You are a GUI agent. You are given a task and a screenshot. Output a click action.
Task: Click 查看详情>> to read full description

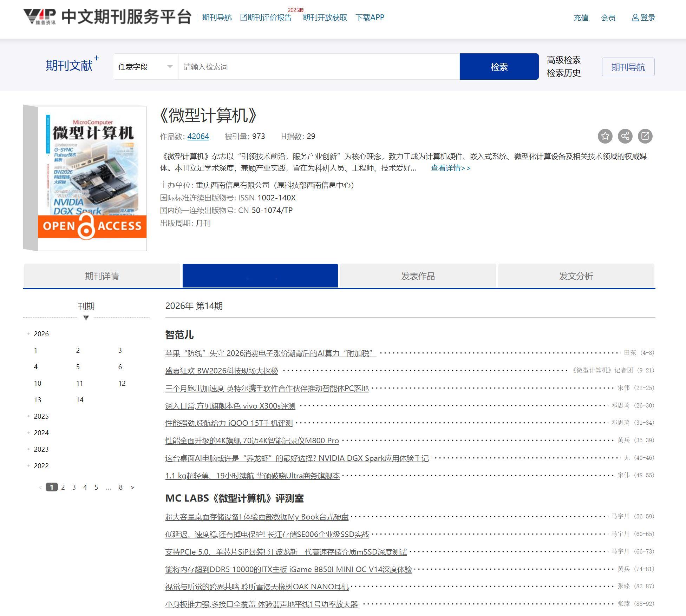pos(451,168)
